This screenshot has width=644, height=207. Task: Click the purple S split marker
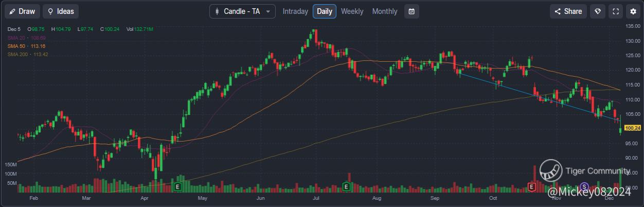584,186
